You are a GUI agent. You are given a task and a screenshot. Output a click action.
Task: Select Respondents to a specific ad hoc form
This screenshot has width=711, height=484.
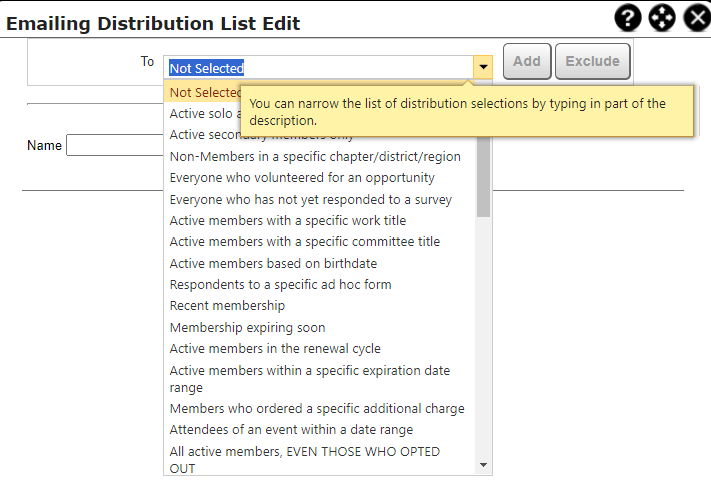coord(320,285)
